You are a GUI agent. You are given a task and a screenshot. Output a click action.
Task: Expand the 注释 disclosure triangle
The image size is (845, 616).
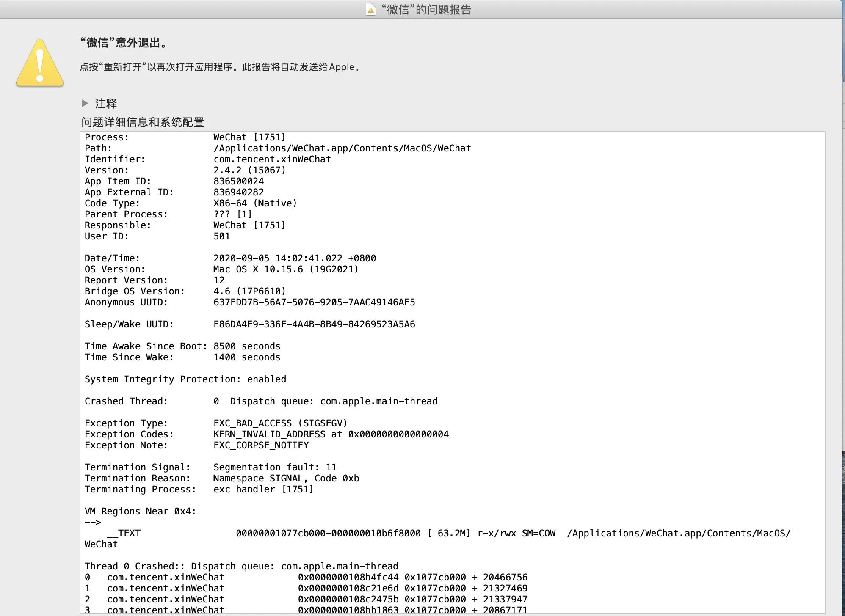point(85,103)
